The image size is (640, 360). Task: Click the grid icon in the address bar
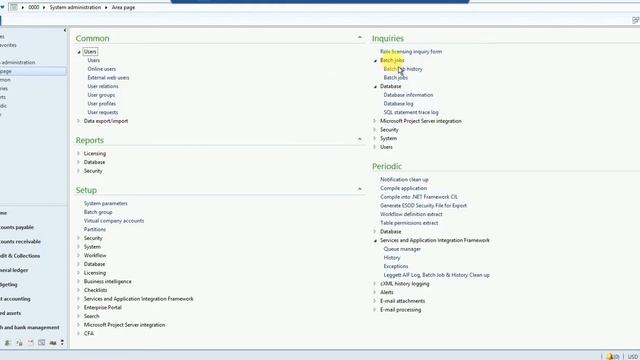[x=13, y=7]
